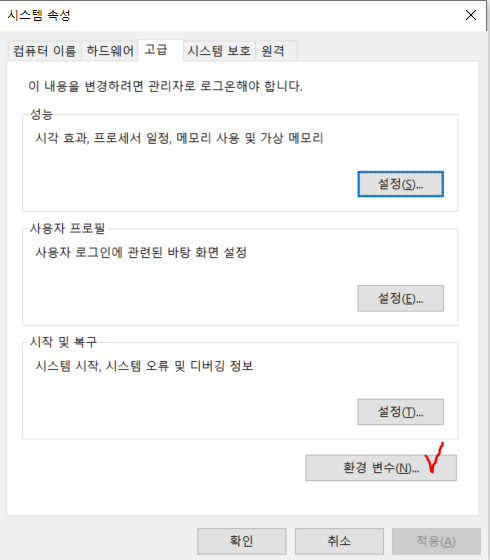Click the 시스템 속성 title bar text

pos(39,15)
